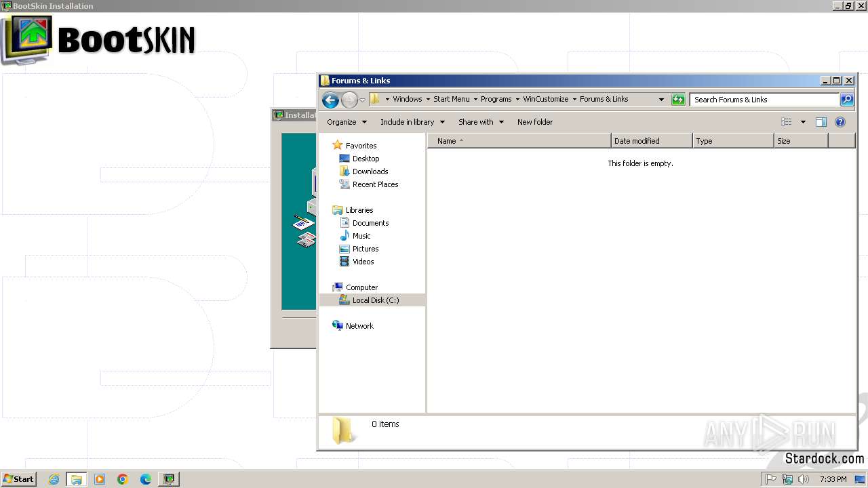Open Music library in navigation pane
The width and height of the screenshot is (868, 488).
pos(361,236)
